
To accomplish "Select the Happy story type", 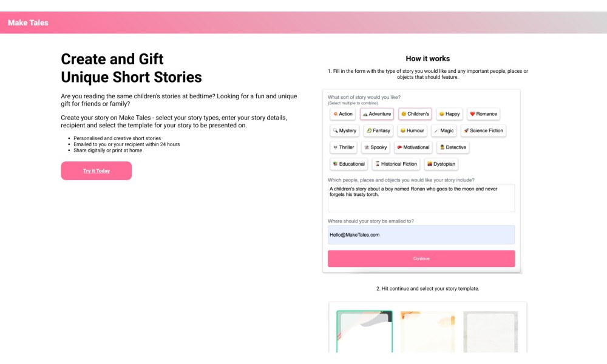I will (449, 113).
